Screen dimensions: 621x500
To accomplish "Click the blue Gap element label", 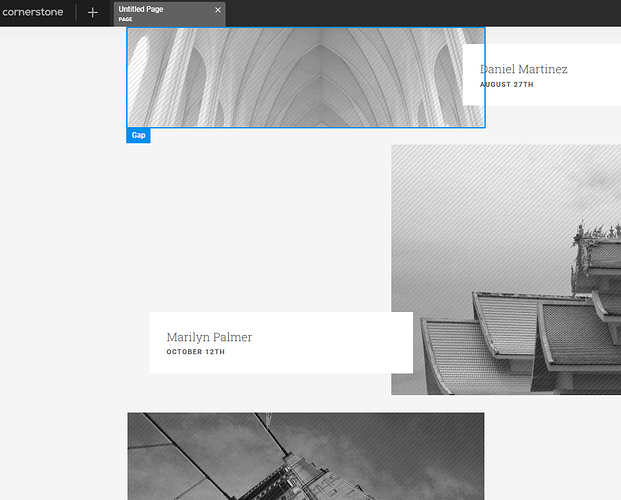I will [138, 135].
